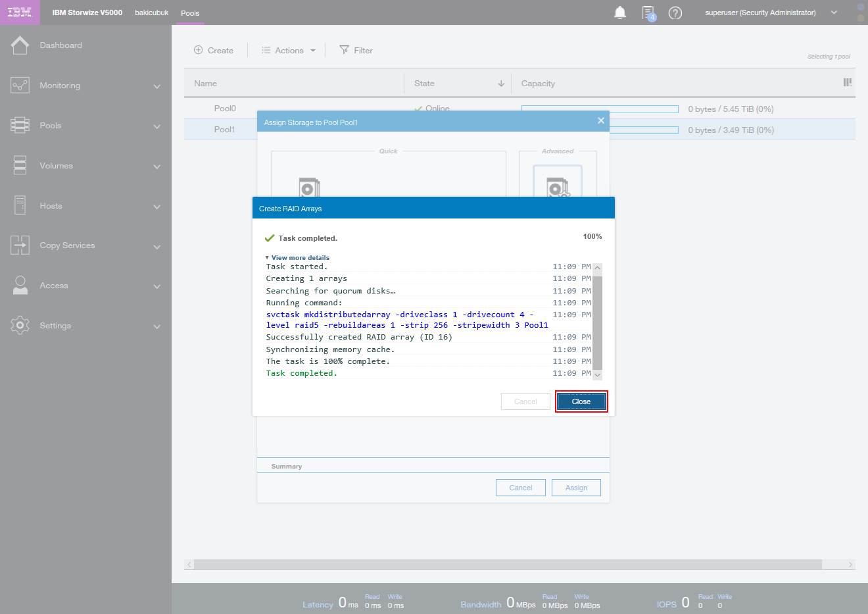Open the Copy Services menu item

tap(67, 245)
